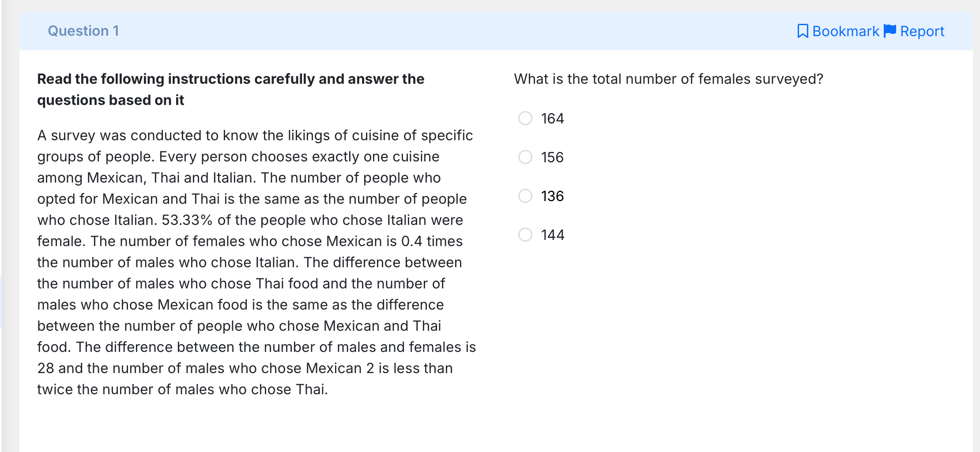Click the last passage line ending 'chose Thai.'

pyautogui.click(x=182, y=389)
